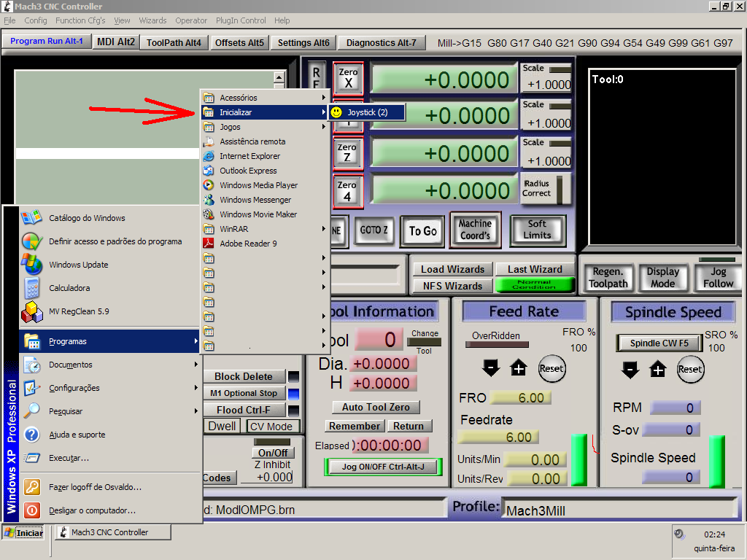
Task: Click the X axis DRO value field
Action: click(444, 79)
